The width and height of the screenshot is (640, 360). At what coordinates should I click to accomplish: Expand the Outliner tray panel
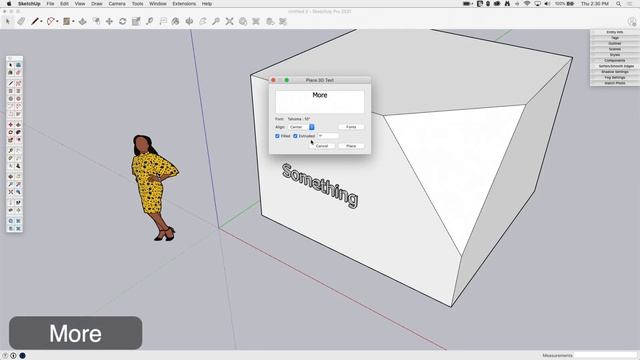click(615, 43)
